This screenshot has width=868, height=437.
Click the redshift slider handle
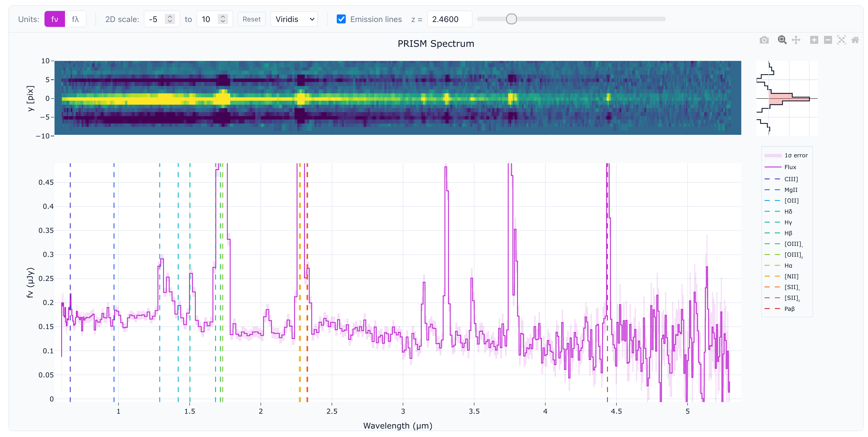click(x=512, y=19)
